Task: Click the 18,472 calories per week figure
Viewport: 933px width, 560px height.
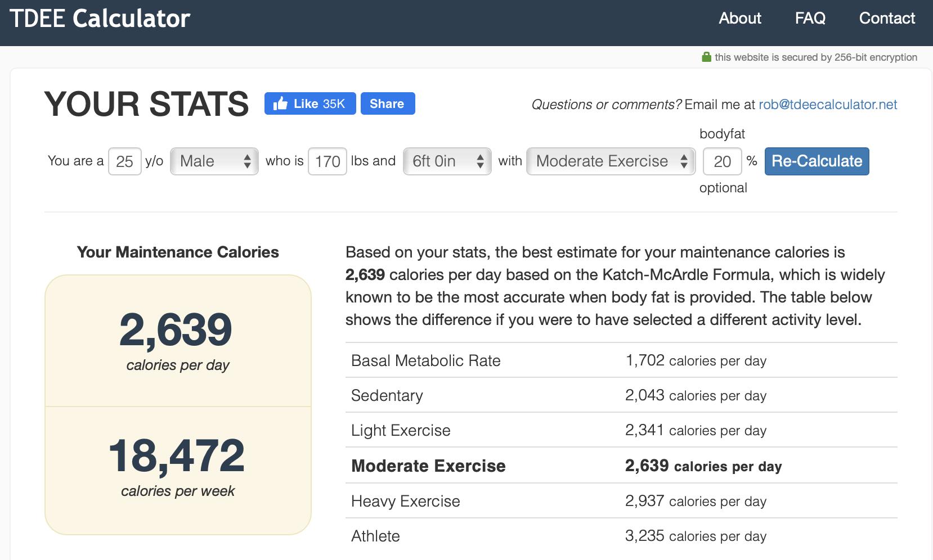Action: coord(177,455)
